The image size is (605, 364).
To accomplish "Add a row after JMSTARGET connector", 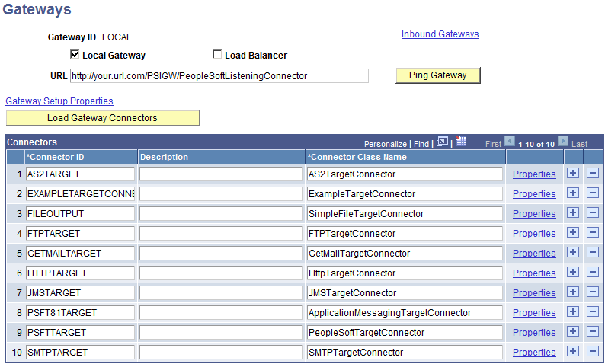I will click(573, 292).
